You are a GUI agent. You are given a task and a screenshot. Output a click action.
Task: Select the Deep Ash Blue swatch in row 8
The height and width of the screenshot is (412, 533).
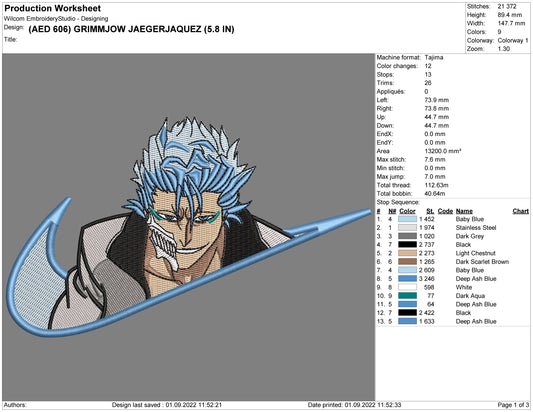point(407,279)
